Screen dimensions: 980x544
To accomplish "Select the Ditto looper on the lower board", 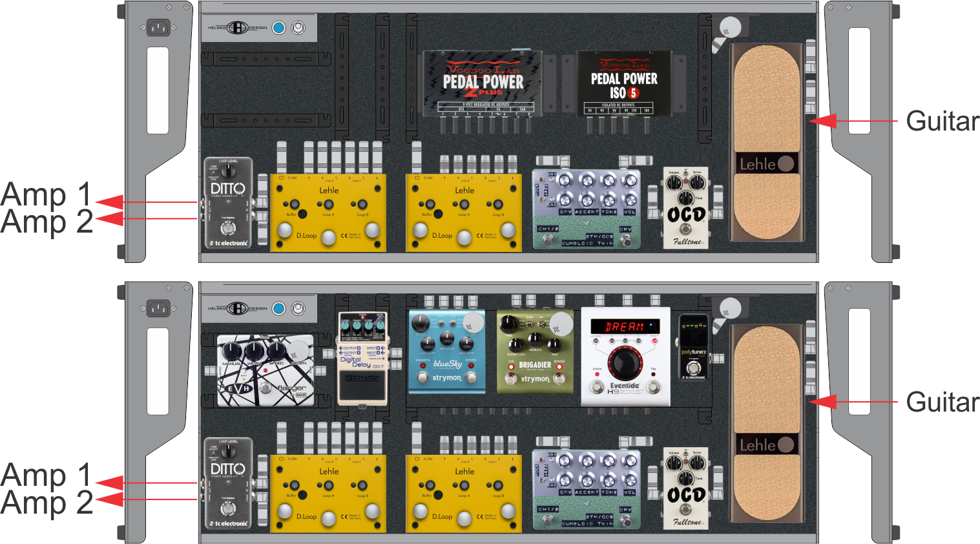I will click(x=228, y=483).
